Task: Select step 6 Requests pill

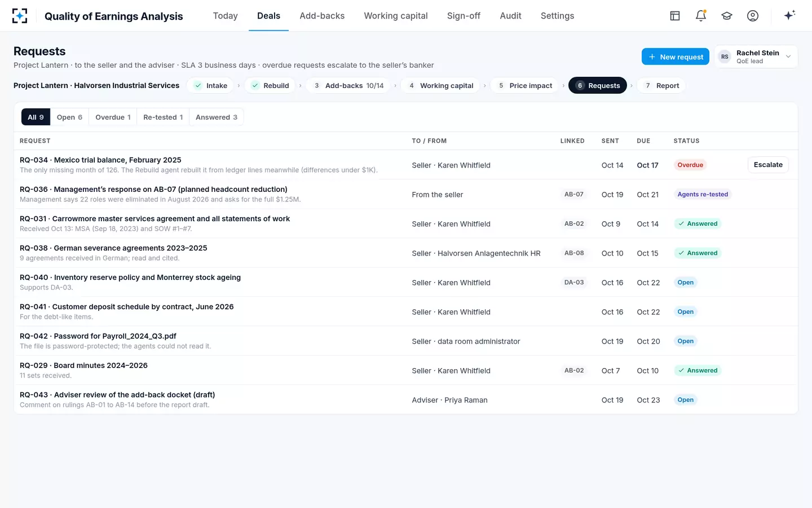Action: pyautogui.click(x=598, y=85)
